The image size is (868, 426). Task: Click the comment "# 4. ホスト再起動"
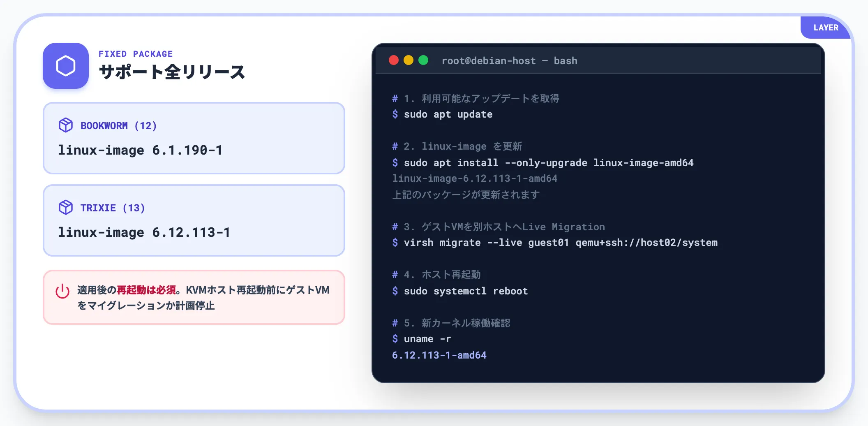(x=436, y=275)
